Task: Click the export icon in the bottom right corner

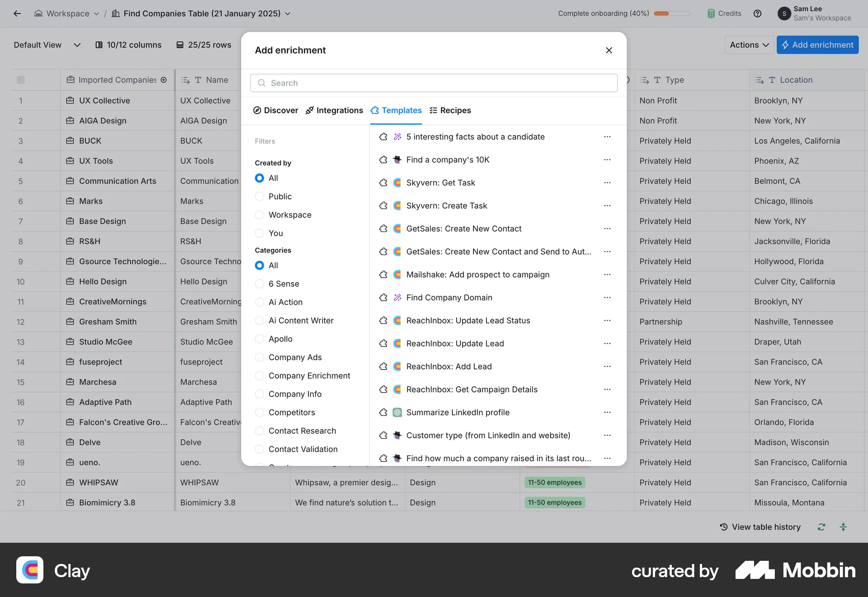Action: pos(844,527)
